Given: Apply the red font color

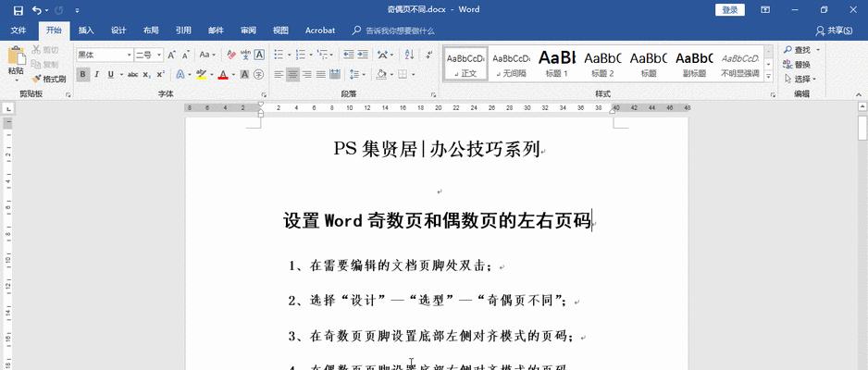Looking at the screenshot, I should tap(223, 74).
